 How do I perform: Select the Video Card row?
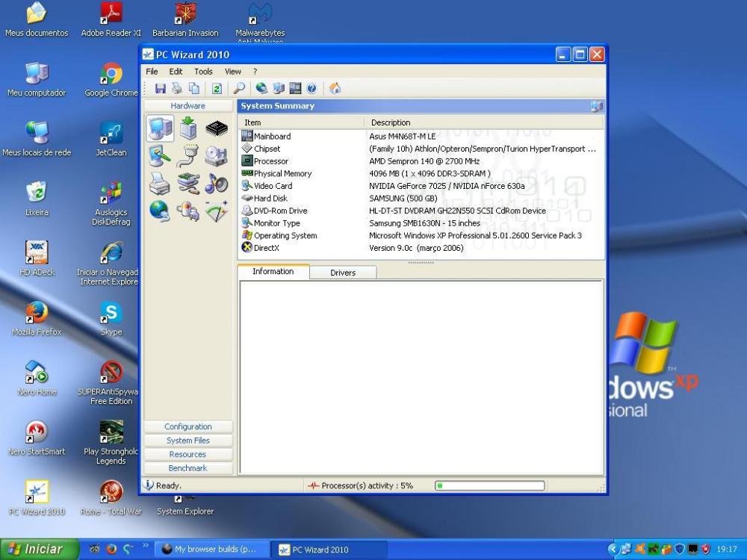coord(273,186)
